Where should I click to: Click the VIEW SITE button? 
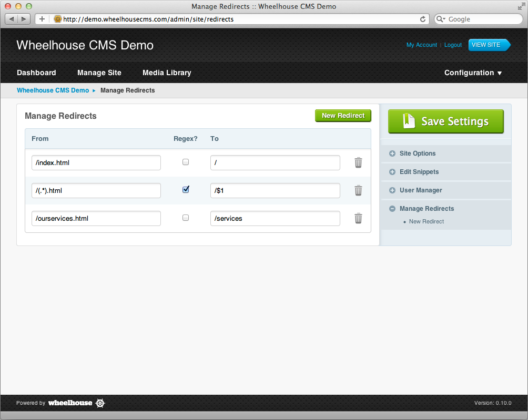click(489, 45)
